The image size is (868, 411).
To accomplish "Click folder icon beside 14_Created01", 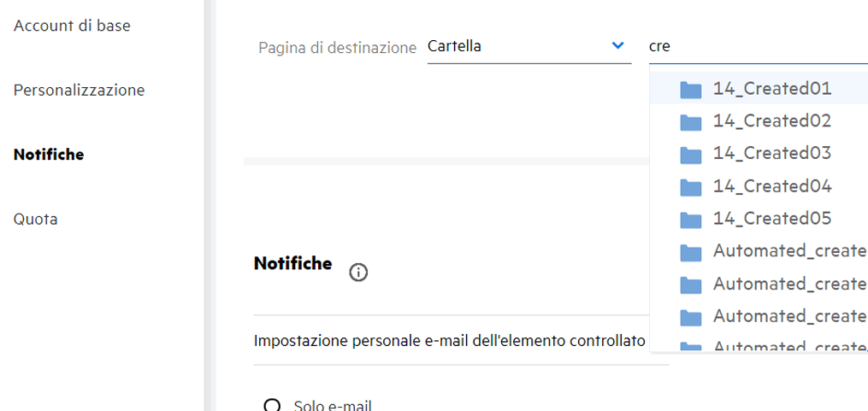I will tap(691, 90).
